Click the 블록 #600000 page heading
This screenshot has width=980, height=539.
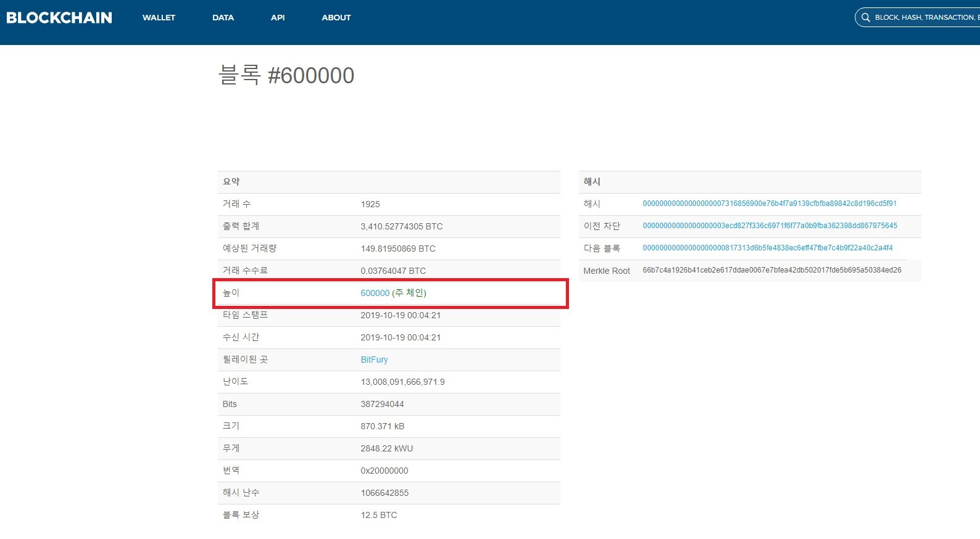tap(286, 76)
